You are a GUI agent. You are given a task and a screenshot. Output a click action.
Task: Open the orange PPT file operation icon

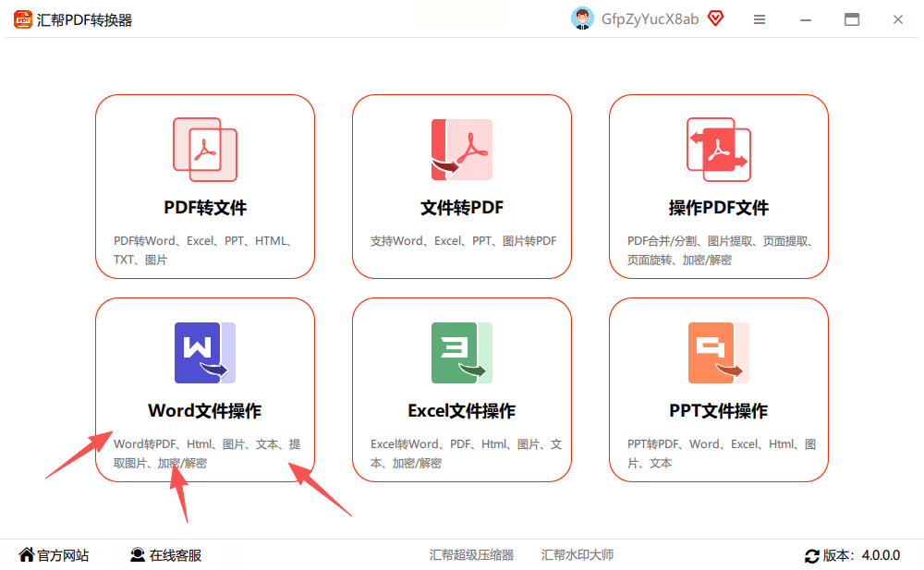[x=718, y=353]
